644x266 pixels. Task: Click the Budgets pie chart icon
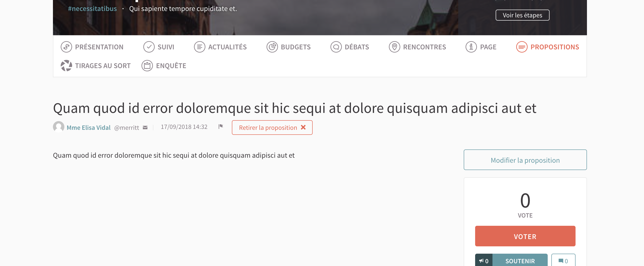(x=272, y=47)
